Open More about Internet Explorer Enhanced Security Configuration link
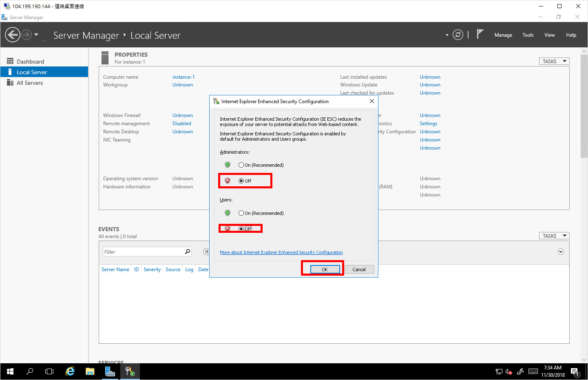 [x=281, y=252]
